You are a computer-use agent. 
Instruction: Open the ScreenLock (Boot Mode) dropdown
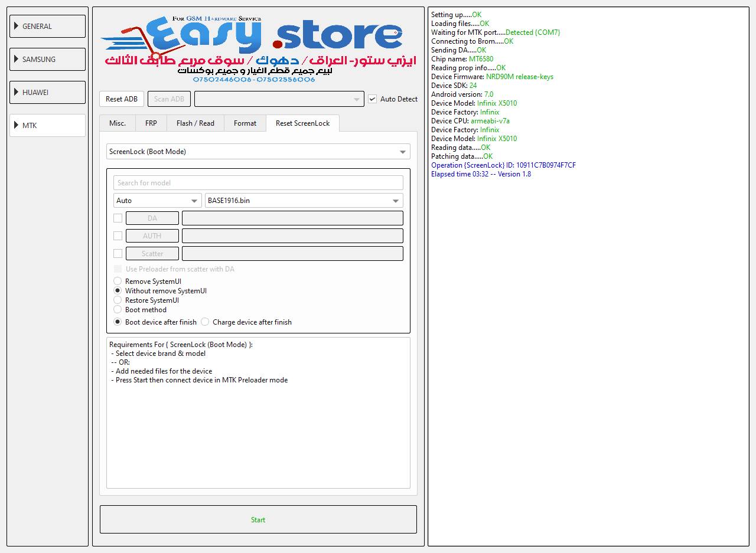click(258, 152)
